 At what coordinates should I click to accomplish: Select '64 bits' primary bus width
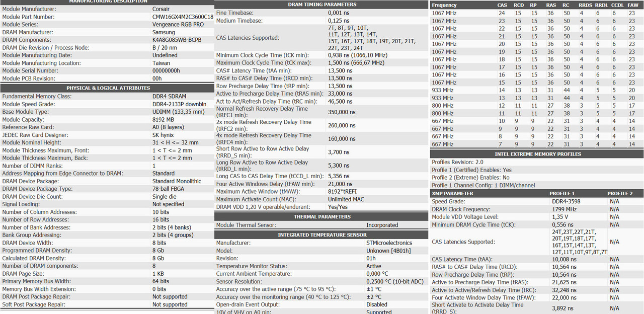[x=161, y=281]
